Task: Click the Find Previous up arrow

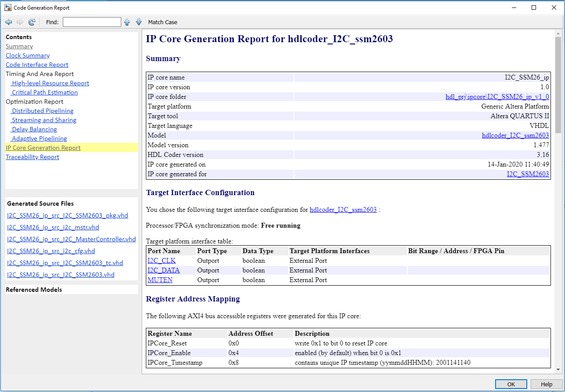Action: [x=127, y=22]
